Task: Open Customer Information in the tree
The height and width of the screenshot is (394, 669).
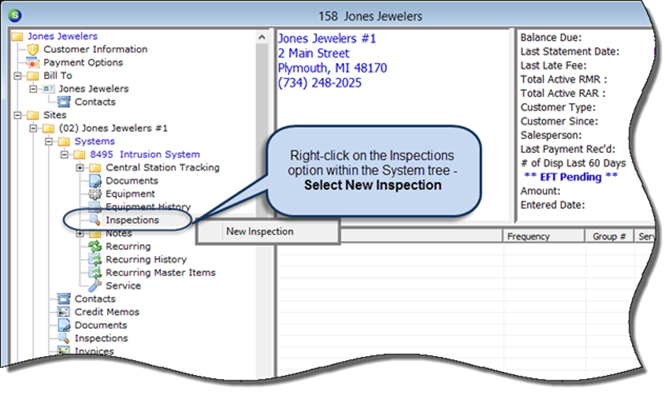Action: tap(95, 50)
